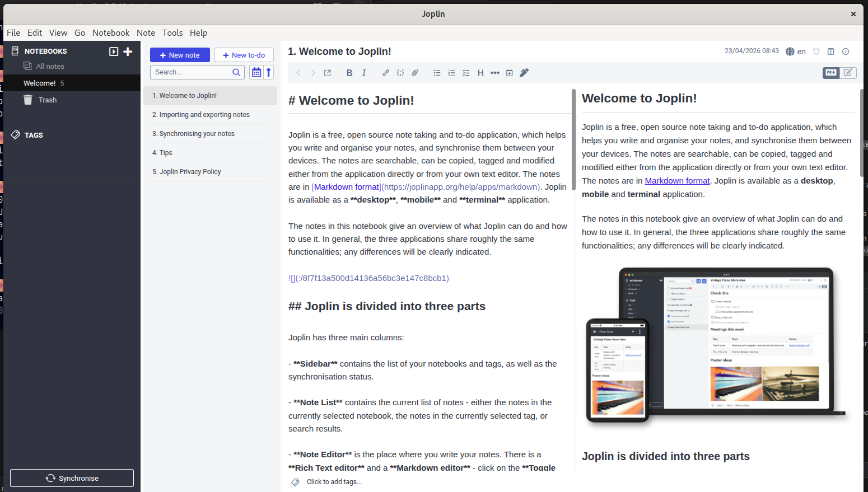
Task: Collapse the notebooks list arrow icon
Action: [114, 51]
